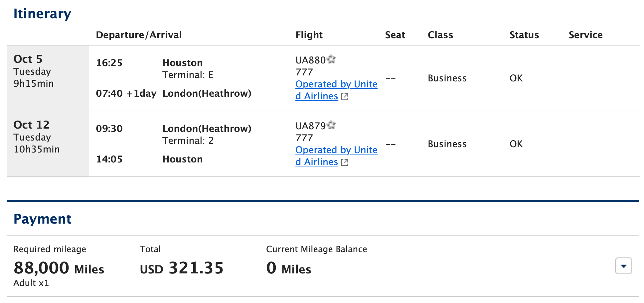Click the Seat column header
644x303 pixels.
[395, 35]
